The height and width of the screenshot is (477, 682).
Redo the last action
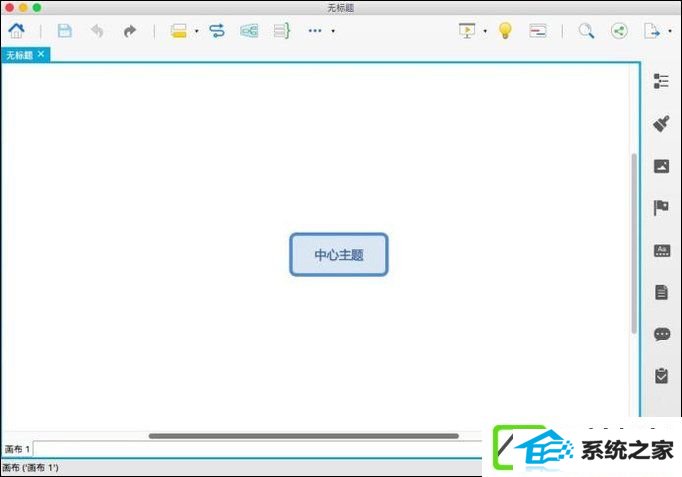[x=130, y=31]
